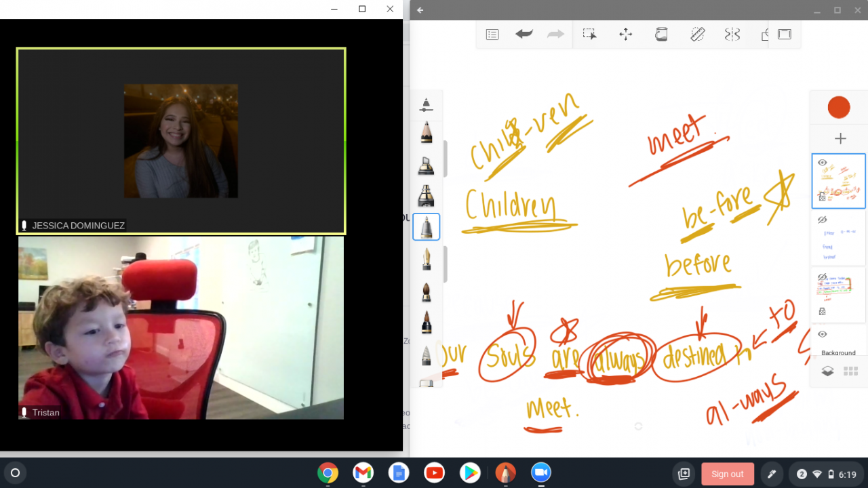
Task: Open the brush size settings puck
Action: pyautogui.click(x=426, y=105)
